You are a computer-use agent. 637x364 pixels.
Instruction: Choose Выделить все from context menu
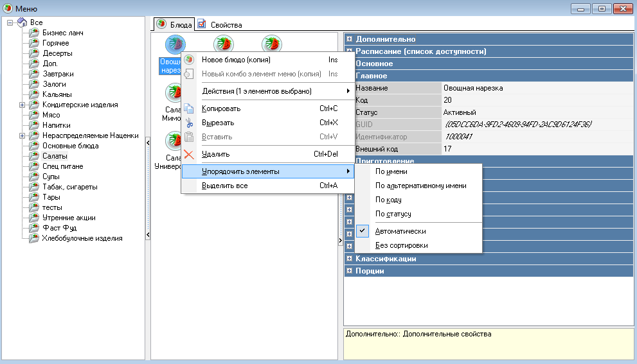point(225,186)
